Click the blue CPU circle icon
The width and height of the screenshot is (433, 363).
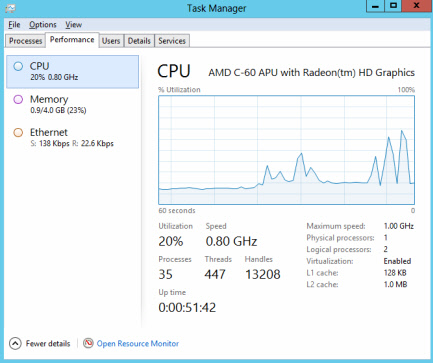[x=18, y=66]
